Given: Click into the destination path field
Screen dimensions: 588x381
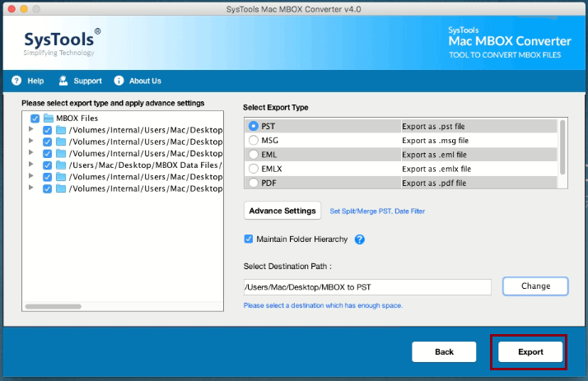Looking at the screenshot, I should click(x=367, y=287).
